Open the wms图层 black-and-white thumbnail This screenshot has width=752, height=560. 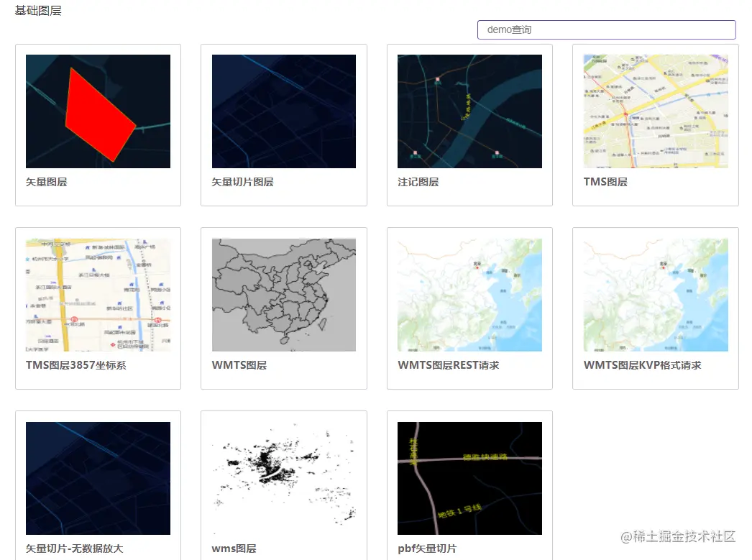(284, 479)
